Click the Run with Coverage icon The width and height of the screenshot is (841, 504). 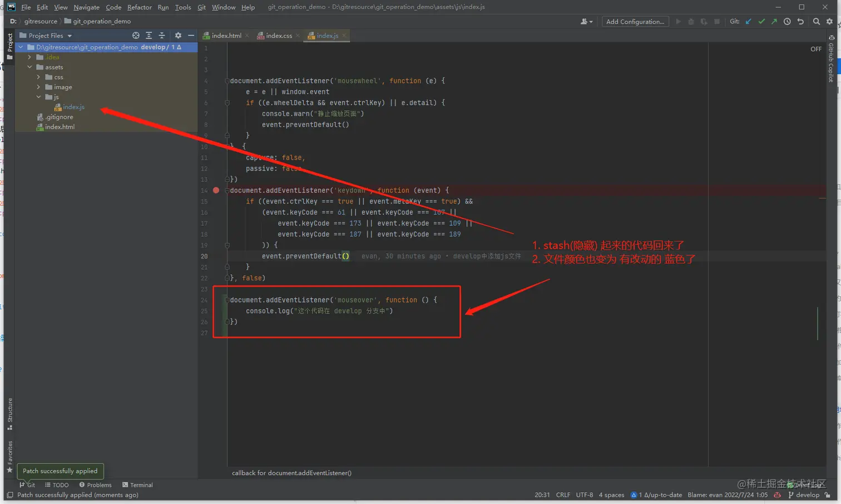point(704,22)
